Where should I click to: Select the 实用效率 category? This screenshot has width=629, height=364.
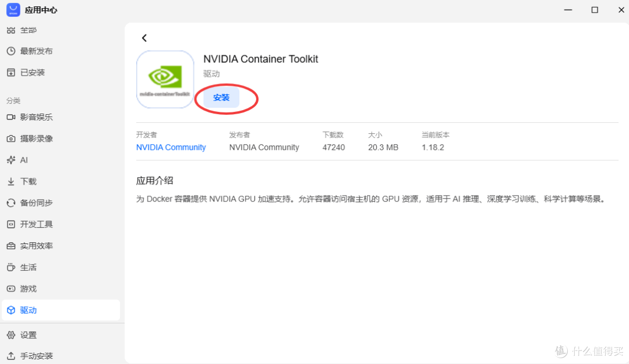point(37,246)
